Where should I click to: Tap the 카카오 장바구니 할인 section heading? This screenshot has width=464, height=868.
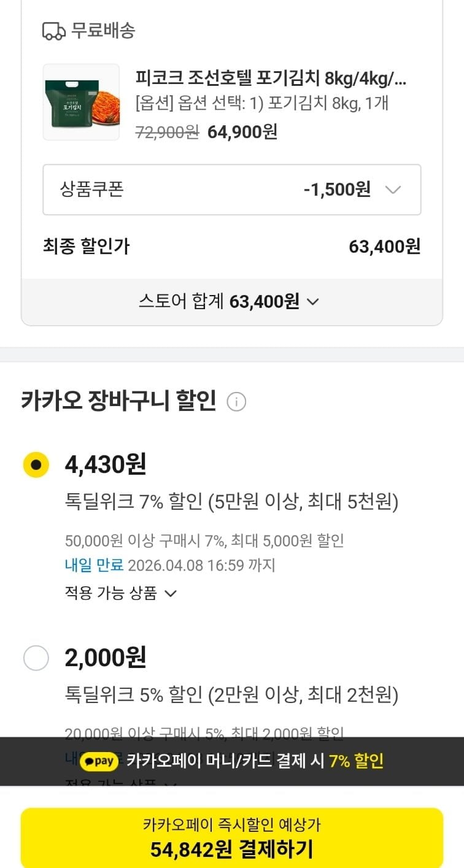pos(118,401)
